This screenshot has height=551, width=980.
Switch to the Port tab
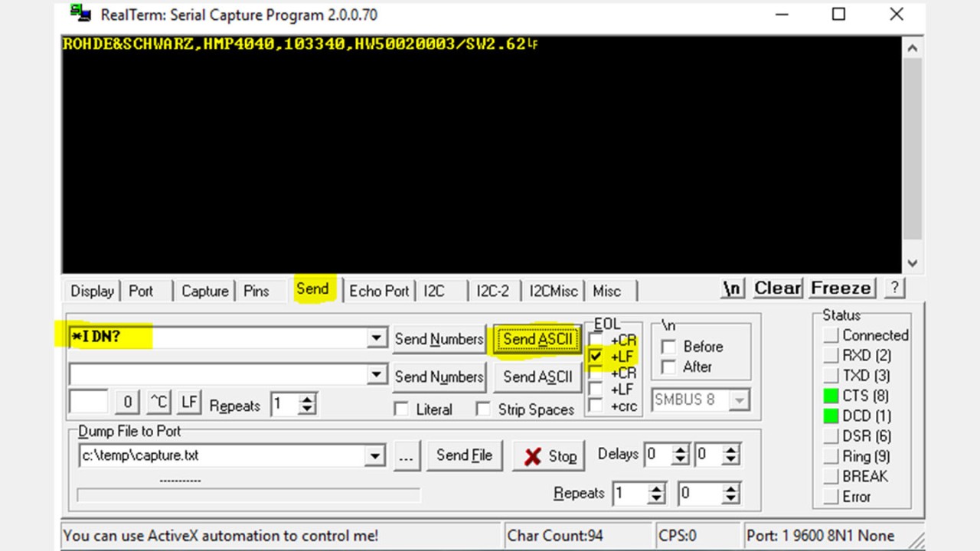[x=141, y=291]
